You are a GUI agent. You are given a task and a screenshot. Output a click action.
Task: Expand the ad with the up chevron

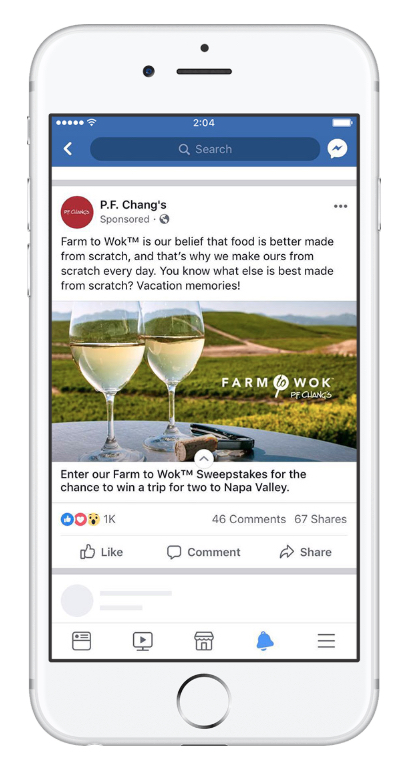204,459
